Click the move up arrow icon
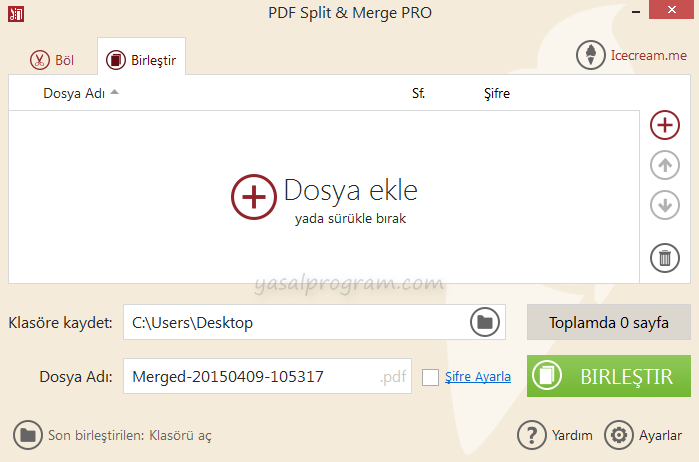699x462 pixels. (664, 165)
